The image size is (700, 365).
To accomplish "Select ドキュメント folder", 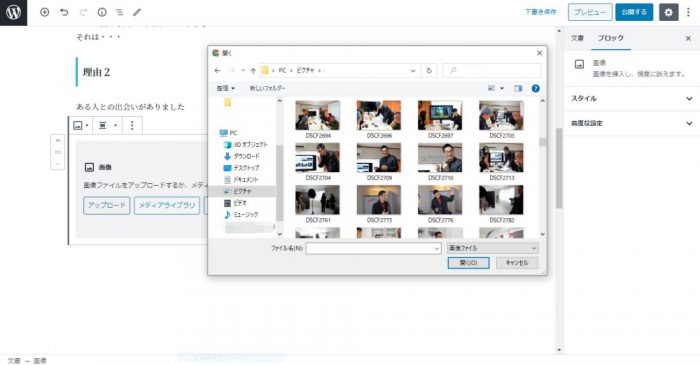I will coord(241,179).
